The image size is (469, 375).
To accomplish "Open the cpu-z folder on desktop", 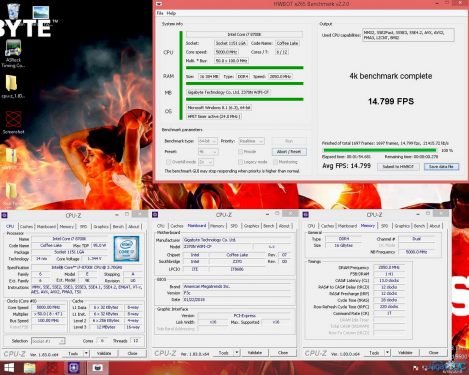I will (x=12, y=83).
